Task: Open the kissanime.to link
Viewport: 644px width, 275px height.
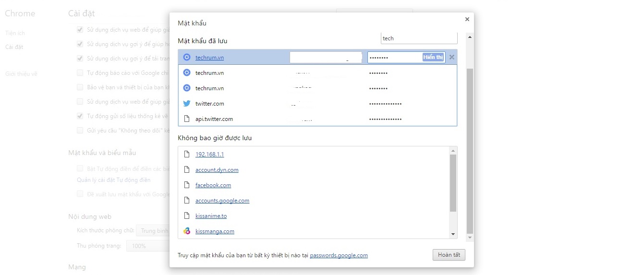Action: 211,216
